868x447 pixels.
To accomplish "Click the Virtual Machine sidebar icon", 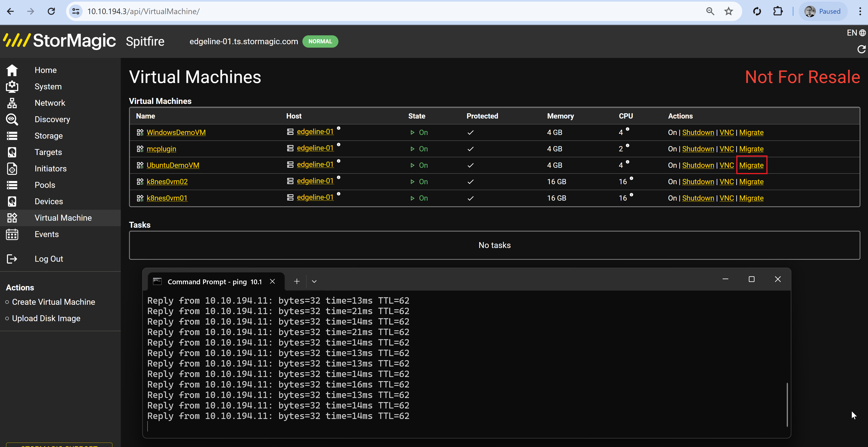I will coord(12,218).
